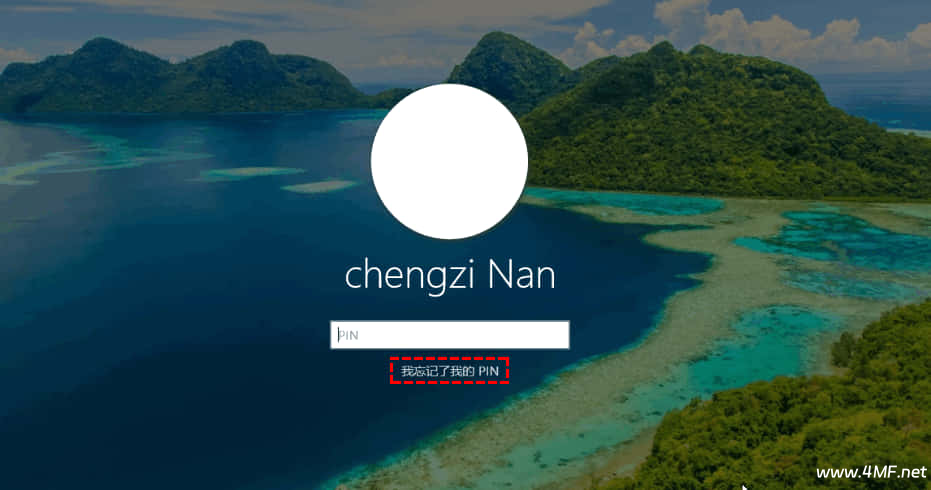The height and width of the screenshot is (490, 931).
Task: Click the word Nan in the user name
Action: tap(521, 276)
